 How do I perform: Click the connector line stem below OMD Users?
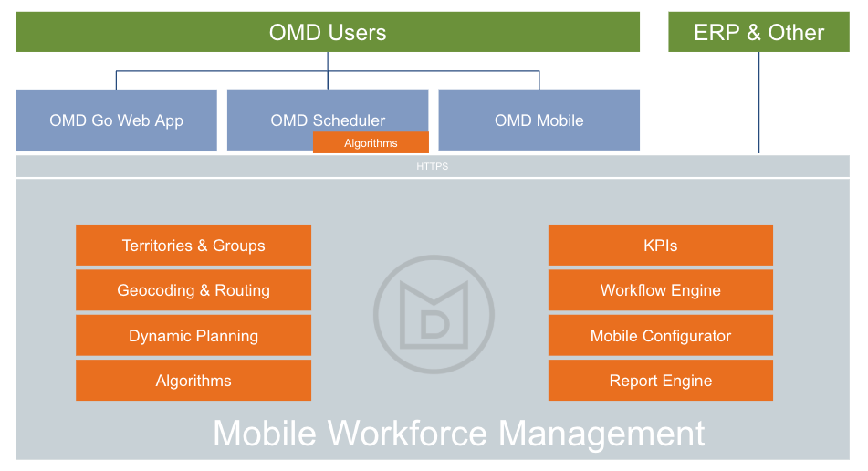point(328,61)
